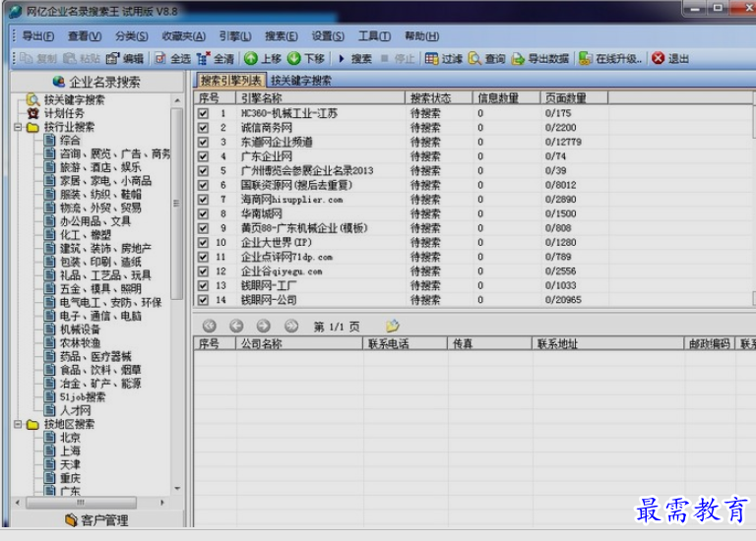Click the green Move Down (下移) icon

[x=293, y=58]
